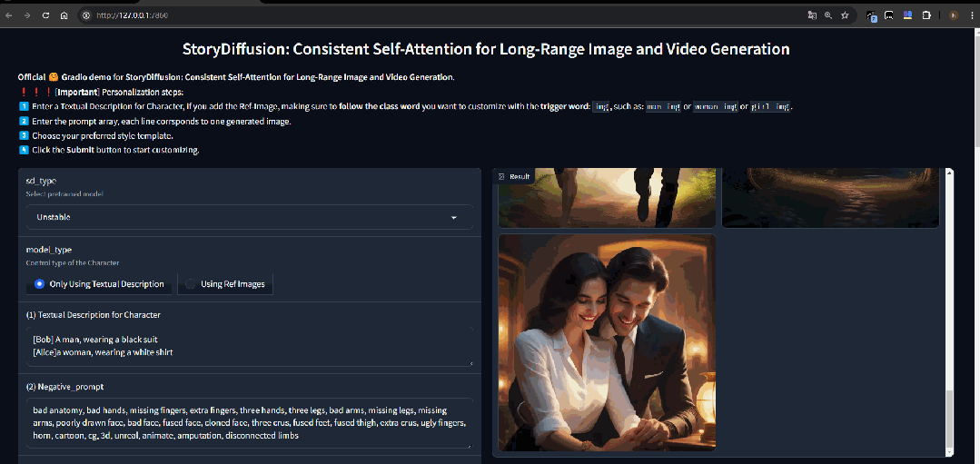The width and height of the screenshot is (980, 464).
Task: Click the sd_type label text
Action: [41, 181]
